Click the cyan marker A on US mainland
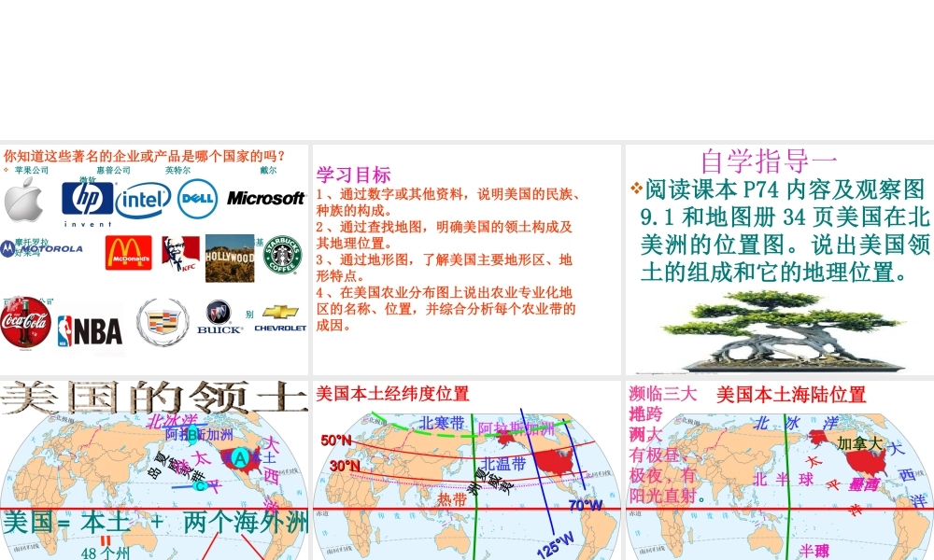 click(x=240, y=458)
